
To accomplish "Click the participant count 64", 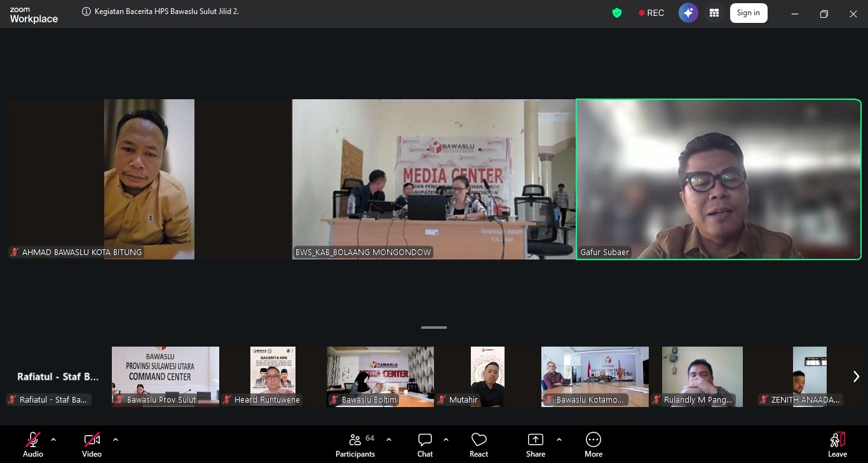I will click(x=370, y=438).
